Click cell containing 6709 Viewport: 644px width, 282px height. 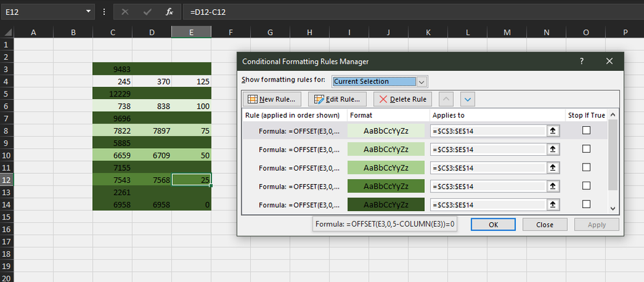tap(152, 156)
